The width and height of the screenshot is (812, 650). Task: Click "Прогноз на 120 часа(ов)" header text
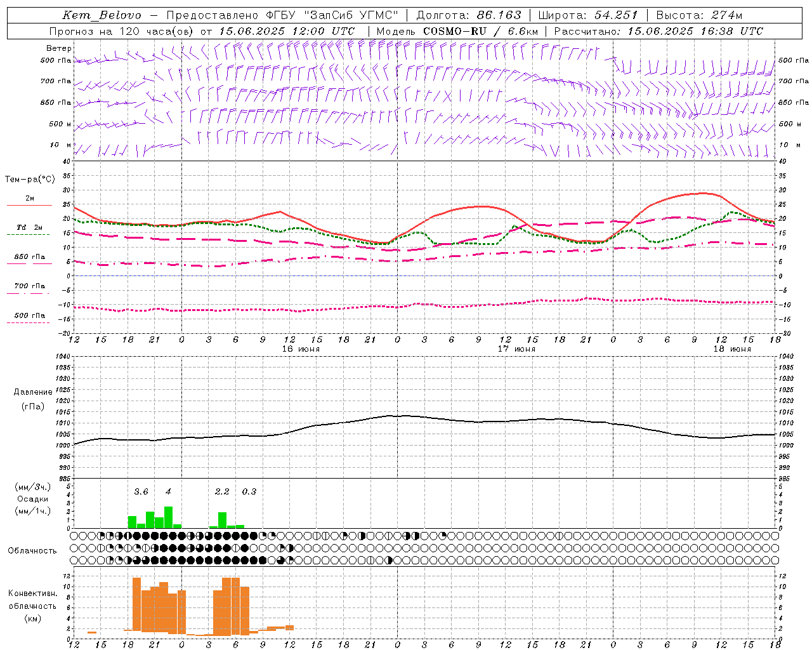122,31
